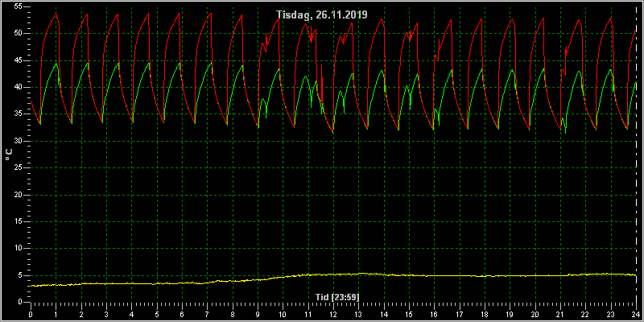Select hour 9 on the time axis
The image size is (644, 322).
[x=258, y=315]
